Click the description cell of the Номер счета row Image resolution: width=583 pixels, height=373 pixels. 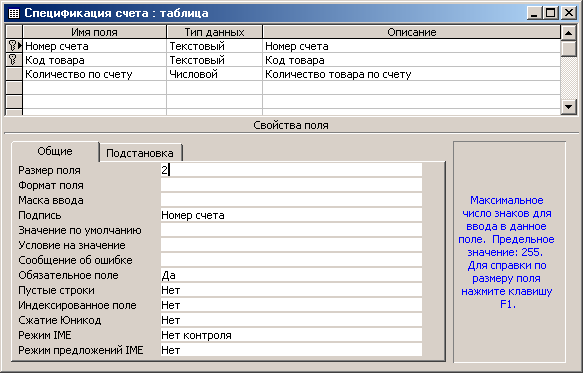412,46
